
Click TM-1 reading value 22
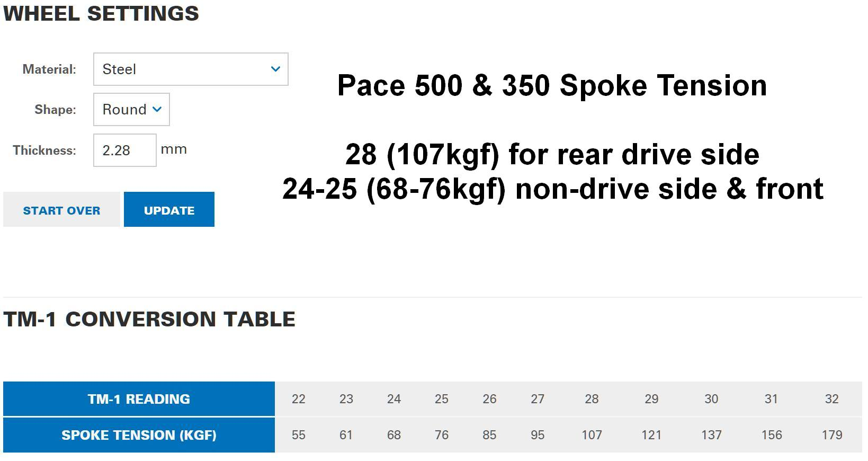299,399
